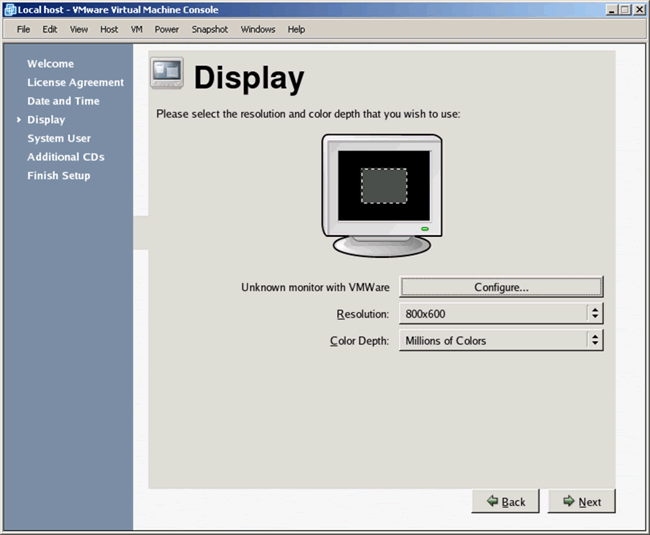Click the monitor preview illustration
Image resolution: width=650 pixels, height=535 pixels.
point(384,193)
